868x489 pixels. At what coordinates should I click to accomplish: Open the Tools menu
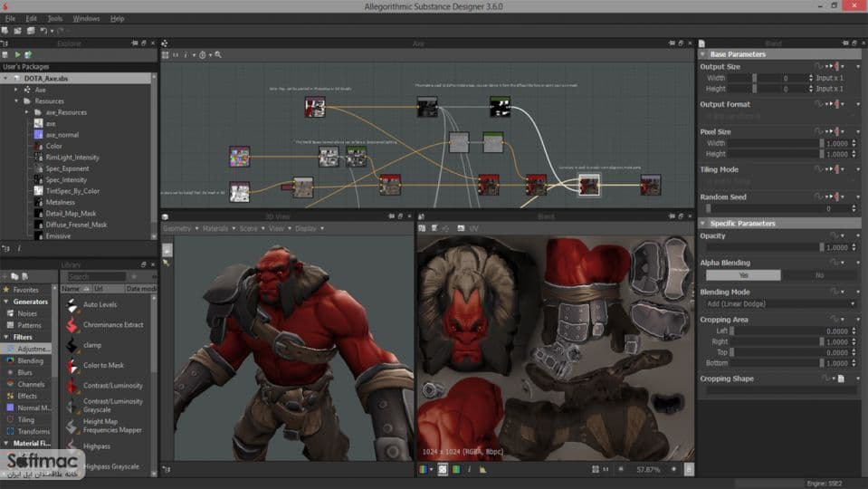pos(55,19)
